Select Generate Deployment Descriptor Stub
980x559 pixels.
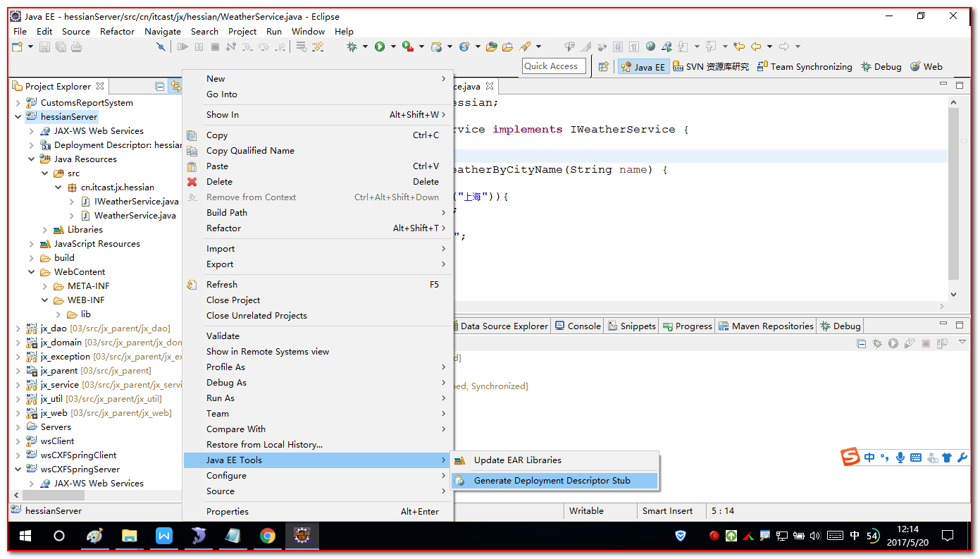click(554, 481)
